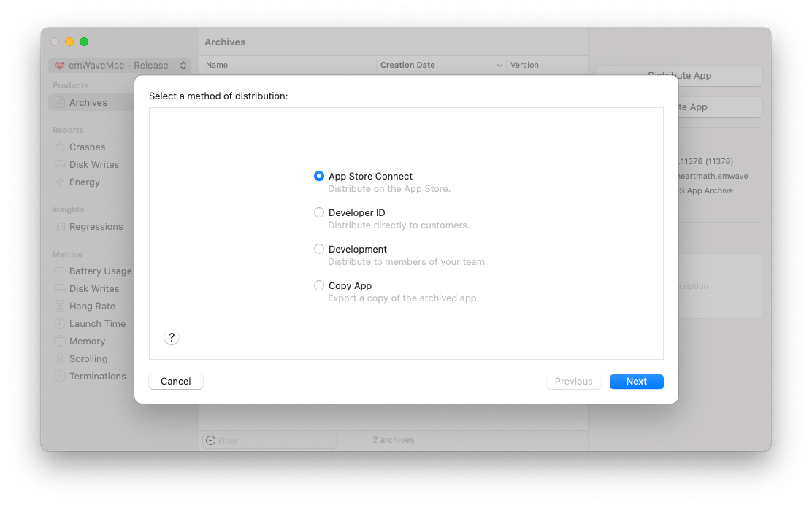Screen dimensions: 812x505
Task: Open the emWaveMac - Release scheme dropdown
Action: pos(120,66)
